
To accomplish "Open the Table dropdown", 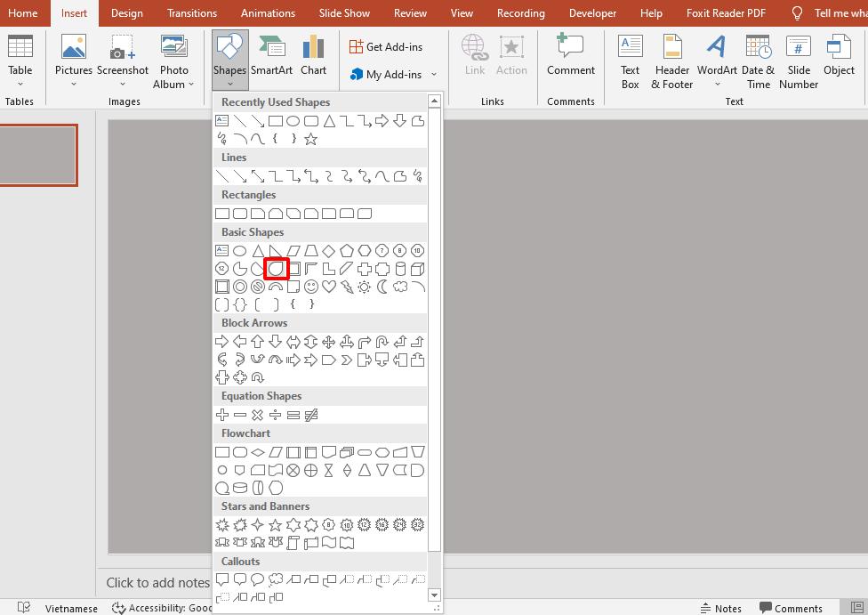I will pyautogui.click(x=20, y=58).
